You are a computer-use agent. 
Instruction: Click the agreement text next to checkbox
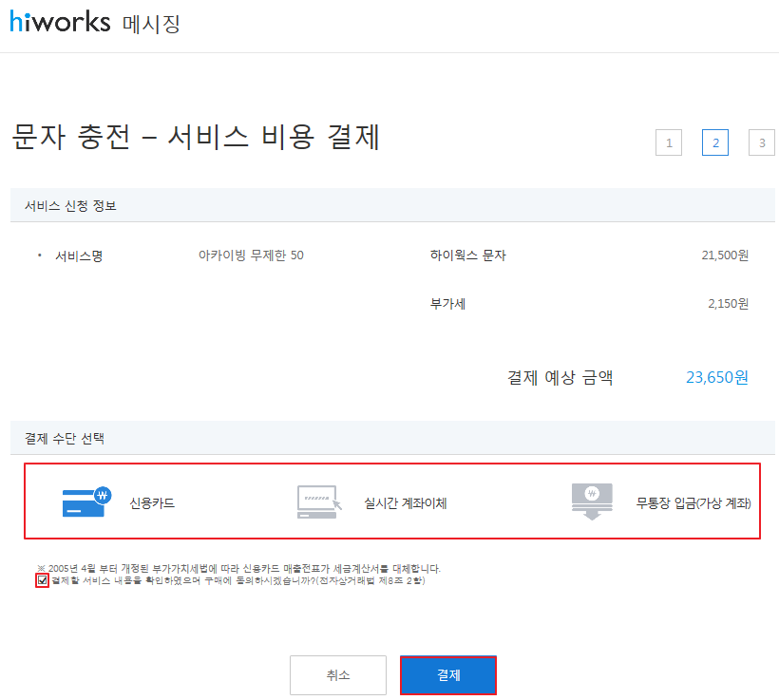(238, 580)
